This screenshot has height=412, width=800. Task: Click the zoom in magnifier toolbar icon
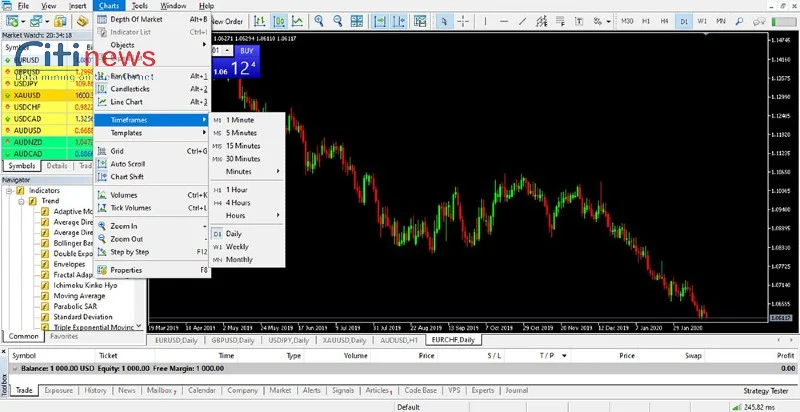coord(319,21)
